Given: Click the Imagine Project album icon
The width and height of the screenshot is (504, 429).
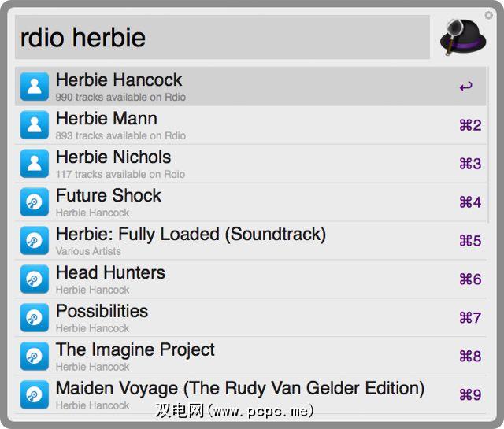Looking at the screenshot, I should point(34,356).
